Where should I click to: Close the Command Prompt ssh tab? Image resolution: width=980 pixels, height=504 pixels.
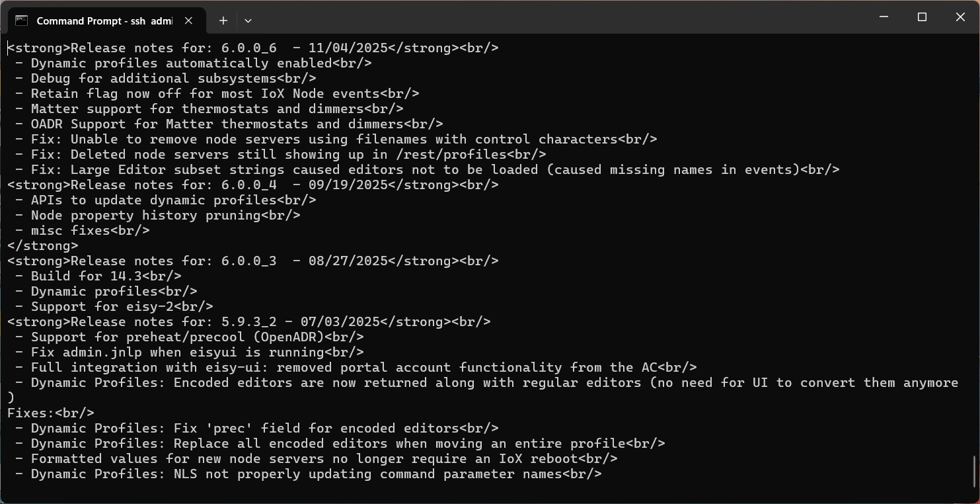click(x=189, y=21)
